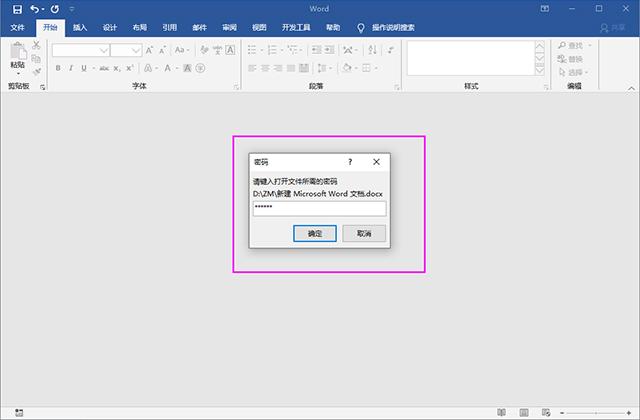Click the Save icon in title bar
Image resolution: width=640 pixels, height=420 pixels.
coord(17,9)
